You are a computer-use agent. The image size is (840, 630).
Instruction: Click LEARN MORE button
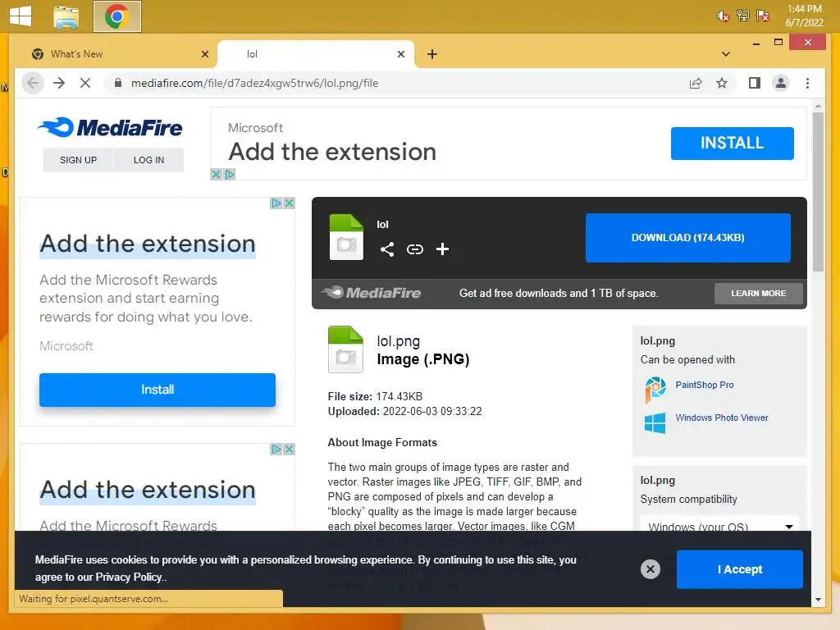pos(758,294)
